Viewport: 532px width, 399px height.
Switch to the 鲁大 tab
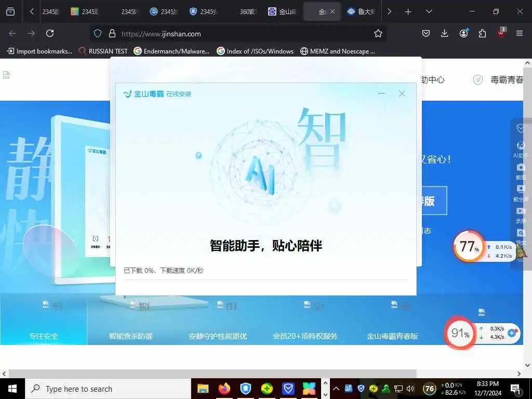(x=361, y=12)
